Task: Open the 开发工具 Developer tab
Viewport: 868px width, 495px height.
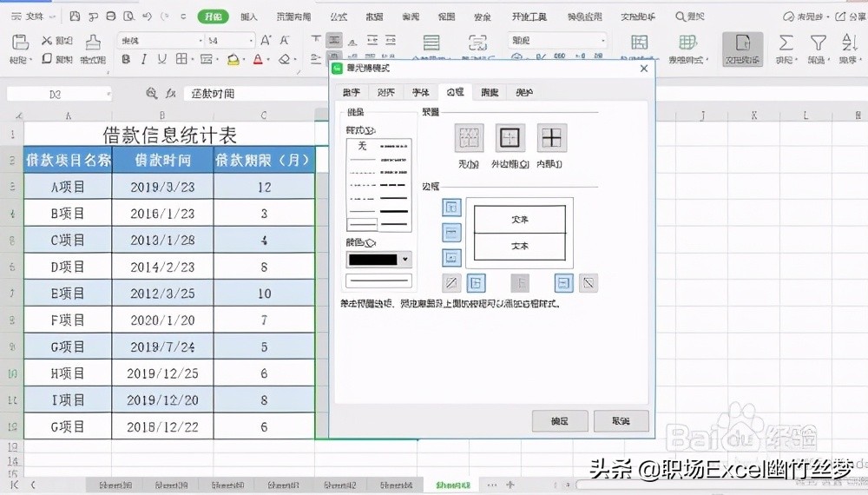Action: [x=529, y=16]
